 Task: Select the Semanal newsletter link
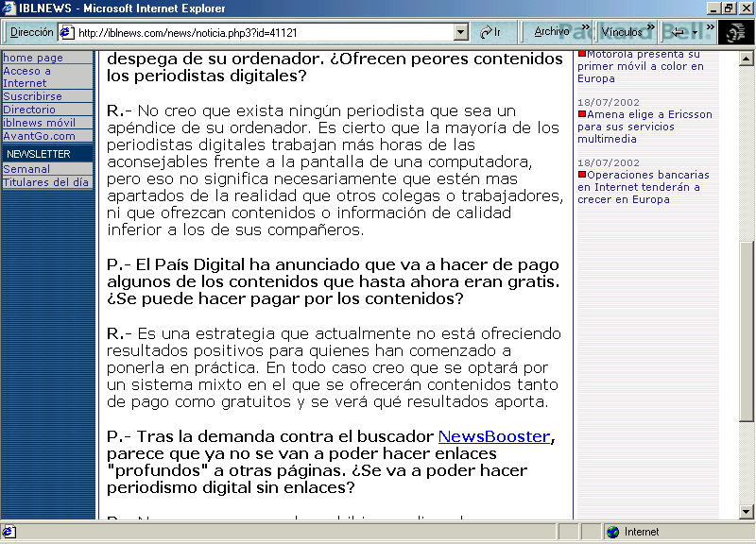(26, 169)
